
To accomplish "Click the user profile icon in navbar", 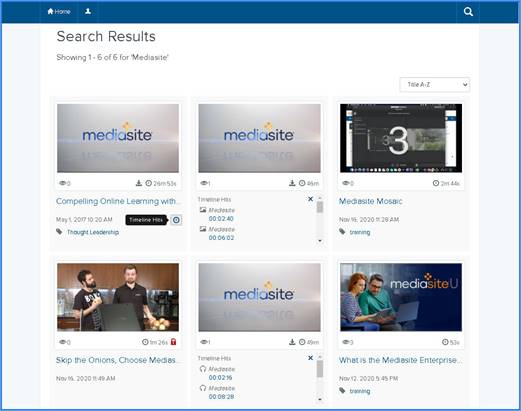I will coord(88,11).
